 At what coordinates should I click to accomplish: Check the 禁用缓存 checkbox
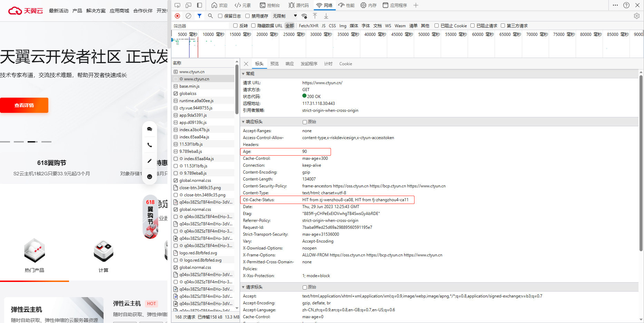pyautogui.click(x=247, y=16)
